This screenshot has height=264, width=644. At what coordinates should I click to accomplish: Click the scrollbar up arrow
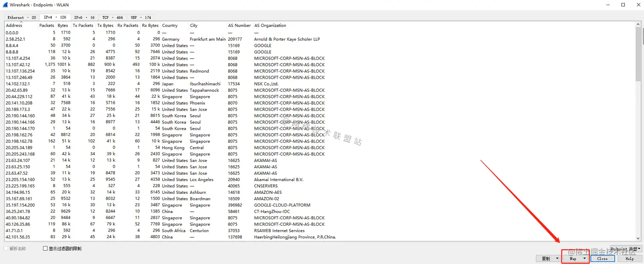(638, 25)
